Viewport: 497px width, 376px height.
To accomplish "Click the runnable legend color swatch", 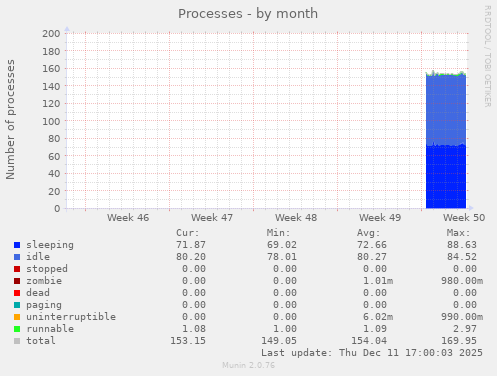I will tap(17, 329).
